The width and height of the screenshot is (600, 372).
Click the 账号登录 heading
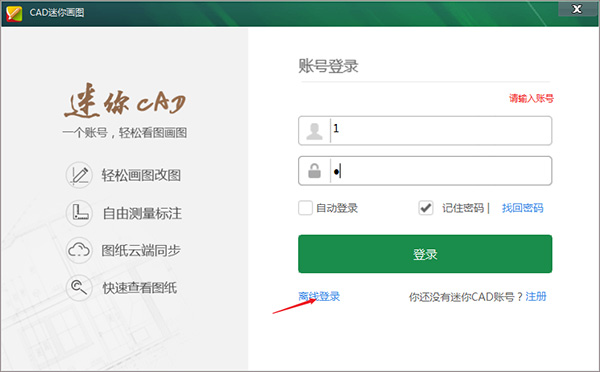pos(328,66)
